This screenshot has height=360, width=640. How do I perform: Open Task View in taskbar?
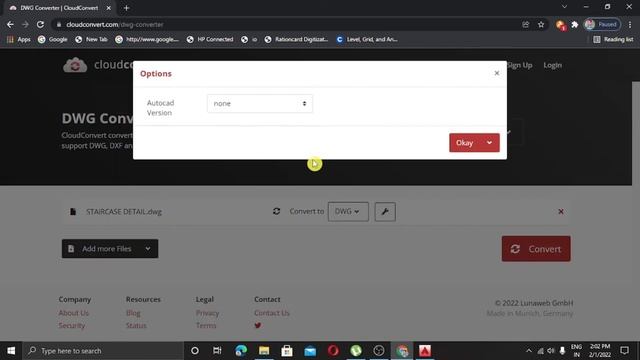(x=217, y=351)
